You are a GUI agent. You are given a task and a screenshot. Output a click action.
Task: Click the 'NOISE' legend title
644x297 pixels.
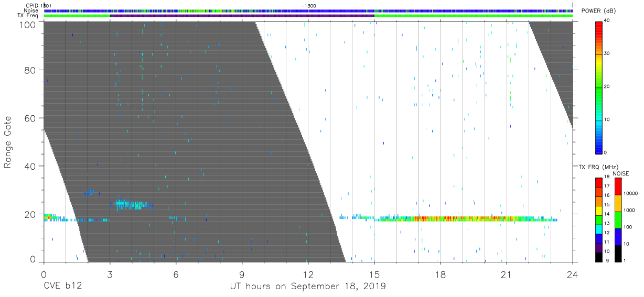pos(621,173)
